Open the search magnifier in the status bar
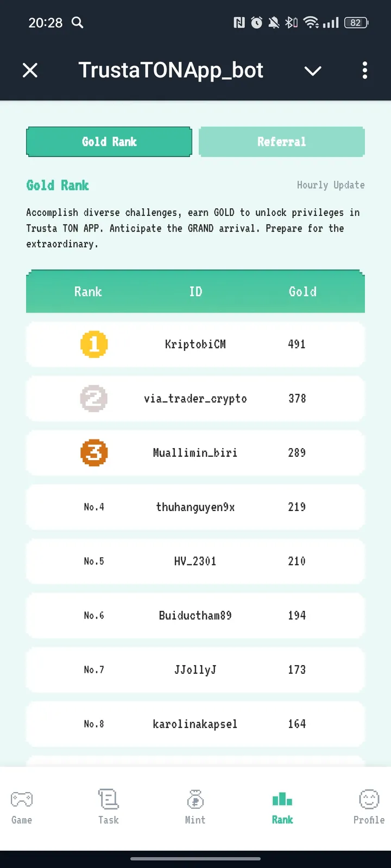 pos(77,23)
